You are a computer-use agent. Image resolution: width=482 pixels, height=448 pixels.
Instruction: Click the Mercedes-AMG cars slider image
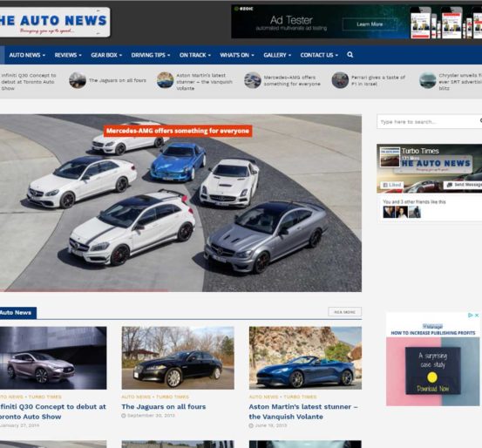coord(180,203)
